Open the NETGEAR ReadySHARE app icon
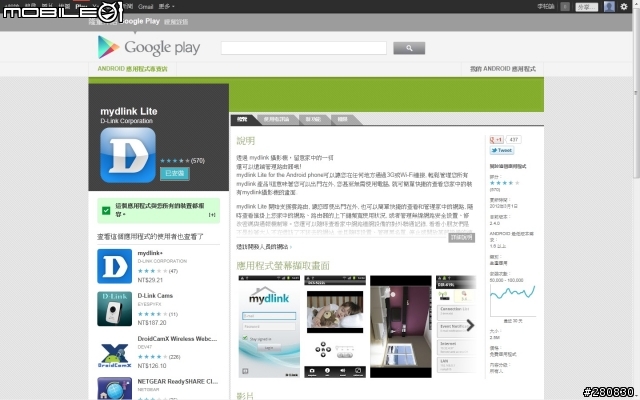 click(x=114, y=388)
